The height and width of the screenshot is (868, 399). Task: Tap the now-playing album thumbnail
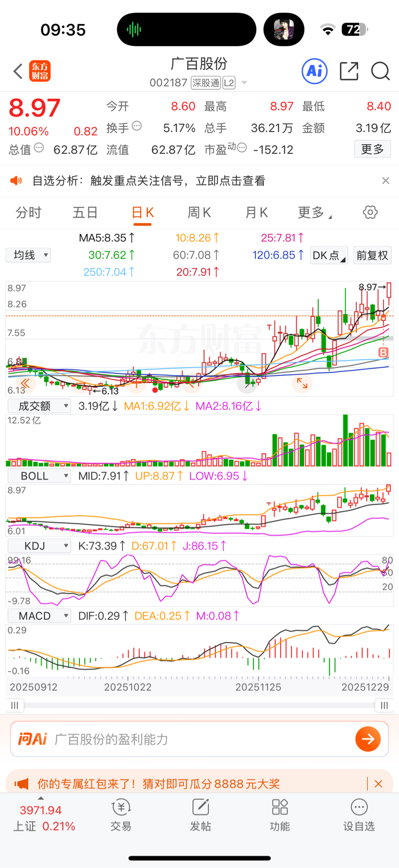click(x=284, y=30)
